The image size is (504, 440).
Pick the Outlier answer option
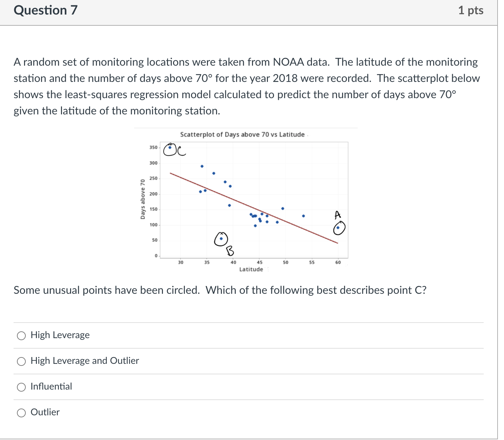21,413
